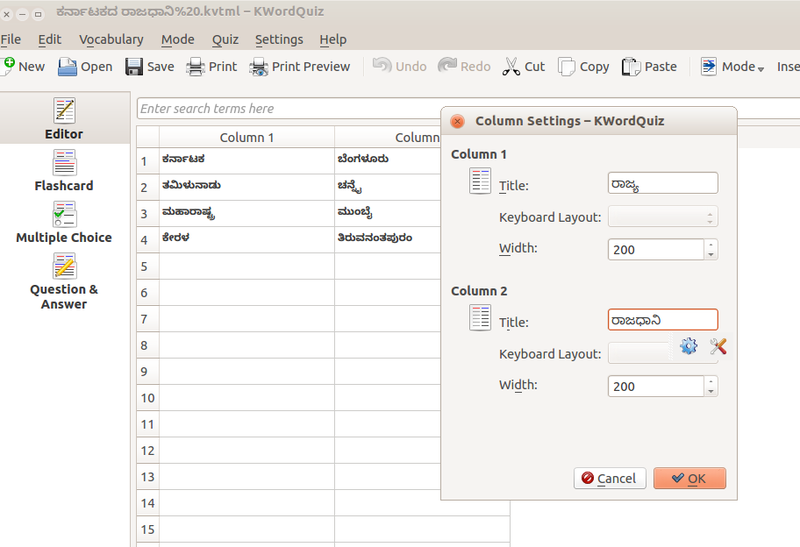Select row header number 10
The width and height of the screenshot is (800, 547).
point(148,398)
